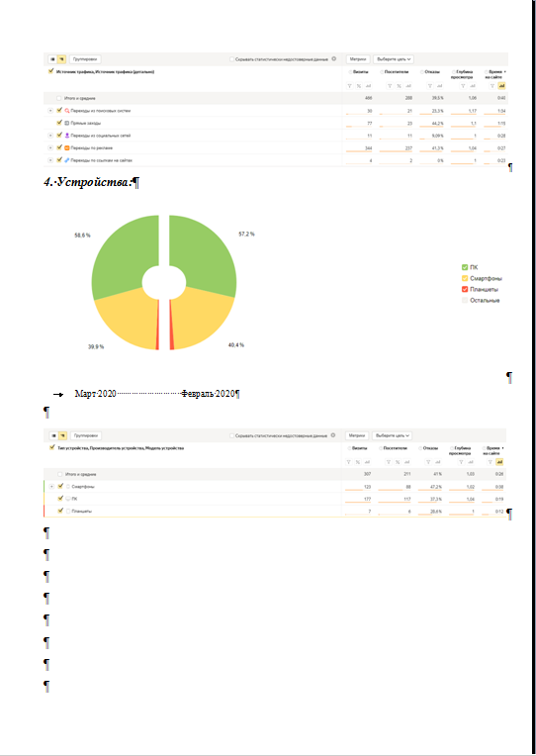Click highlighted chart icon under Время на сайте in devices table
Image resolution: width=536 pixels, height=756 pixels.
point(499,462)
